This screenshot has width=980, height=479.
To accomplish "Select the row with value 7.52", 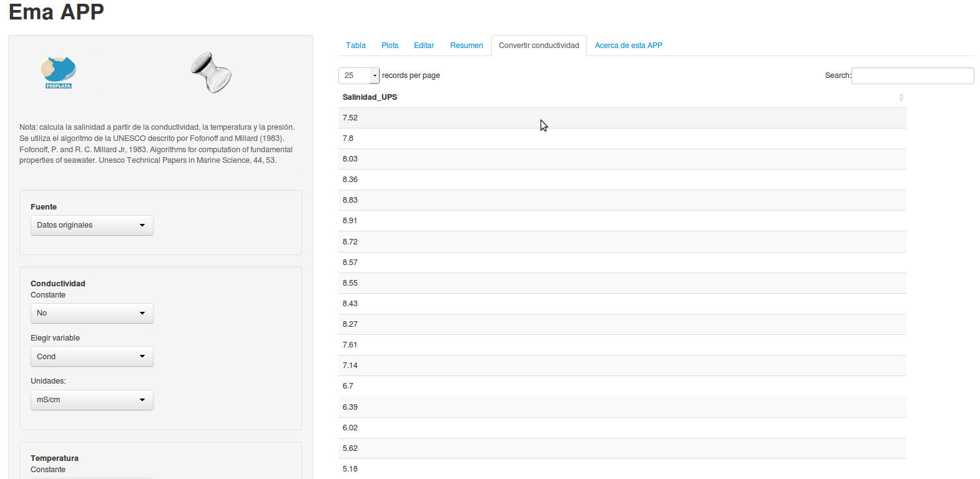I will coord(622,118).
